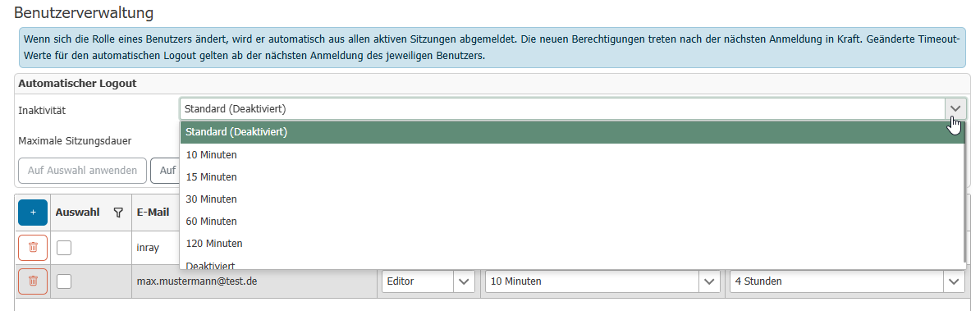Choose 120 Minuten from the list
980x311 pixels.
tap(572, 244)
